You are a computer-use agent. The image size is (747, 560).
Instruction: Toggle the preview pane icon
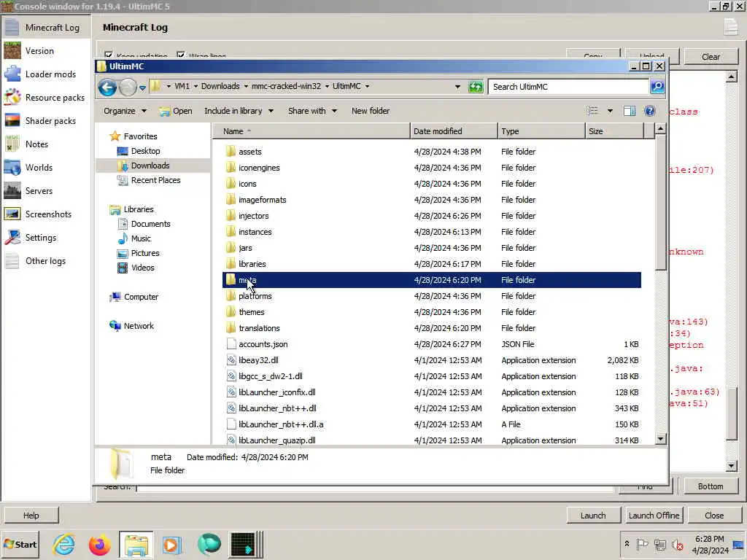click(630, 111)
